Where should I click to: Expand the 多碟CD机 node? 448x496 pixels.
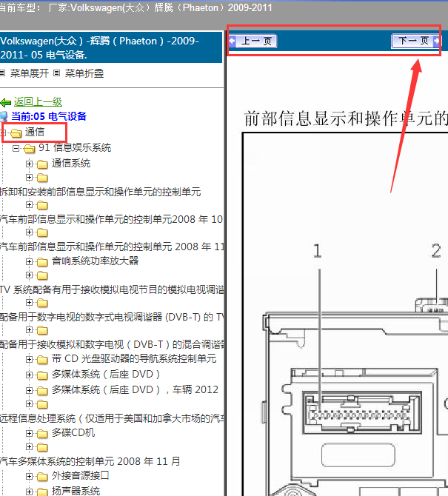29,433
